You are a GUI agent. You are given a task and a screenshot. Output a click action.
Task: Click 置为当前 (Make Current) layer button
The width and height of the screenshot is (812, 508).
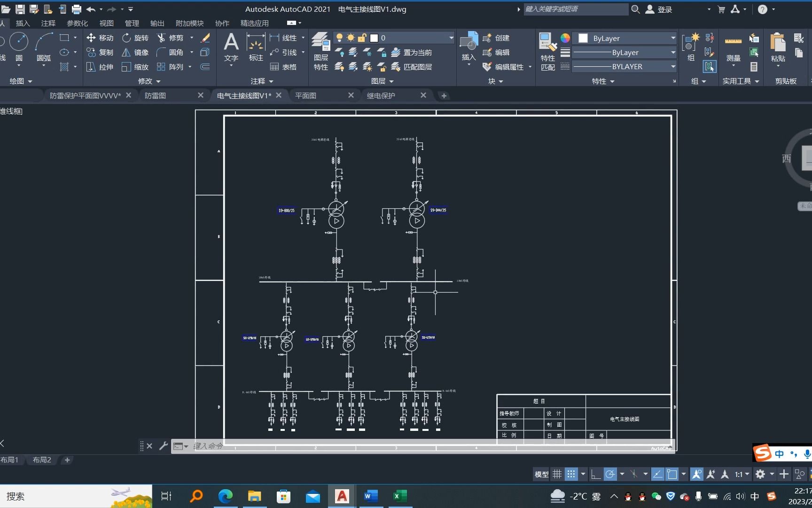click(x=412, y=52)
